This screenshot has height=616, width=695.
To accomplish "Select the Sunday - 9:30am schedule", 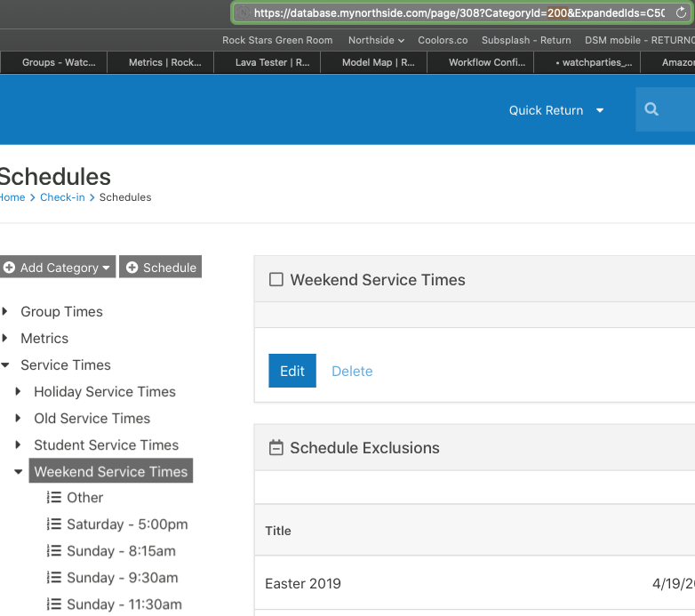I will pos(123,577).
